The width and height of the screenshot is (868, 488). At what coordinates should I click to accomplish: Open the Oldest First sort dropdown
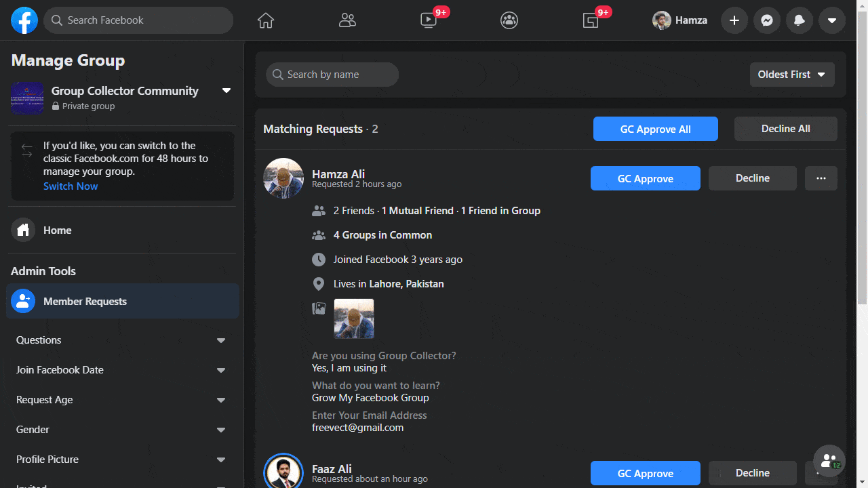pyautogui.click(x=792, y=75)
